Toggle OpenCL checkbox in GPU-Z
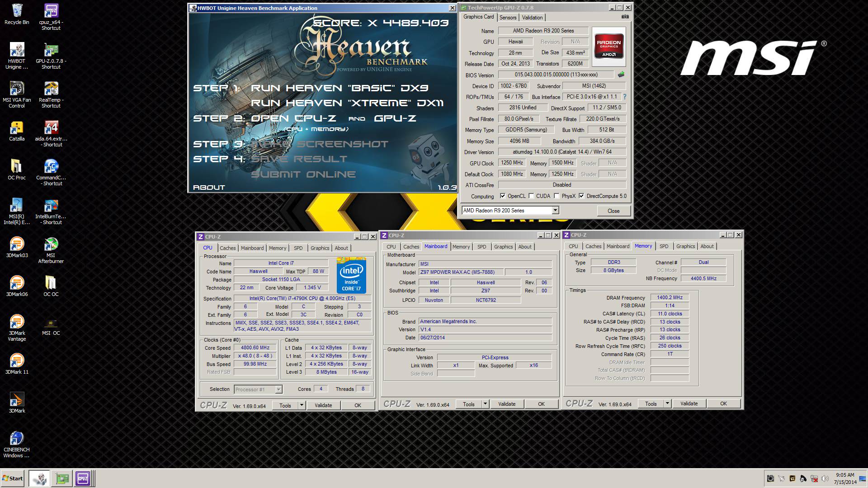Screen dimensions: 868x488 click(503, 196)
